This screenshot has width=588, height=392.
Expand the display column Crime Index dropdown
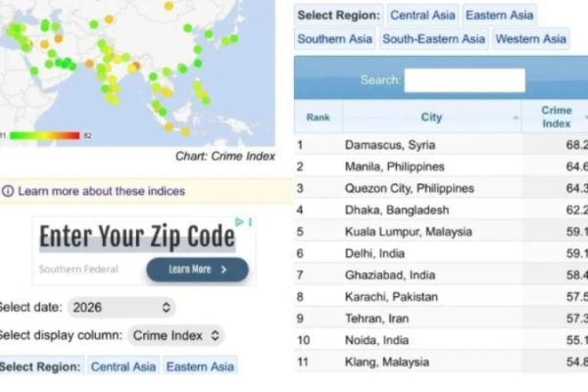(x=174, y=335)
